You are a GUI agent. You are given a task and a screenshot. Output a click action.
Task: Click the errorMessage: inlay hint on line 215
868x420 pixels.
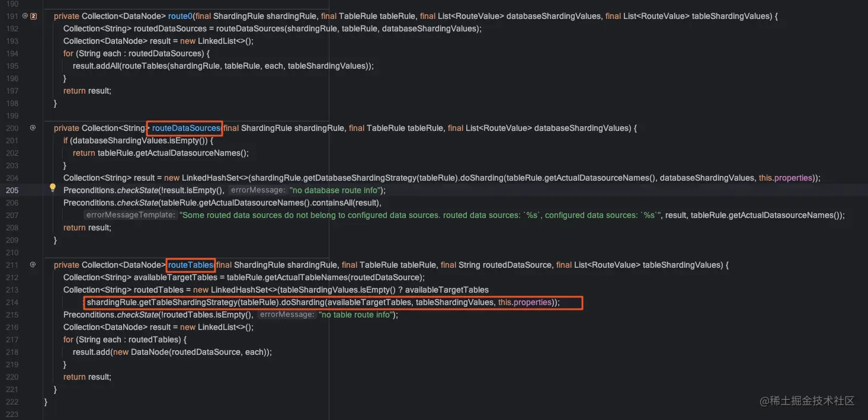pyautogui.click(x=287, y=315)
